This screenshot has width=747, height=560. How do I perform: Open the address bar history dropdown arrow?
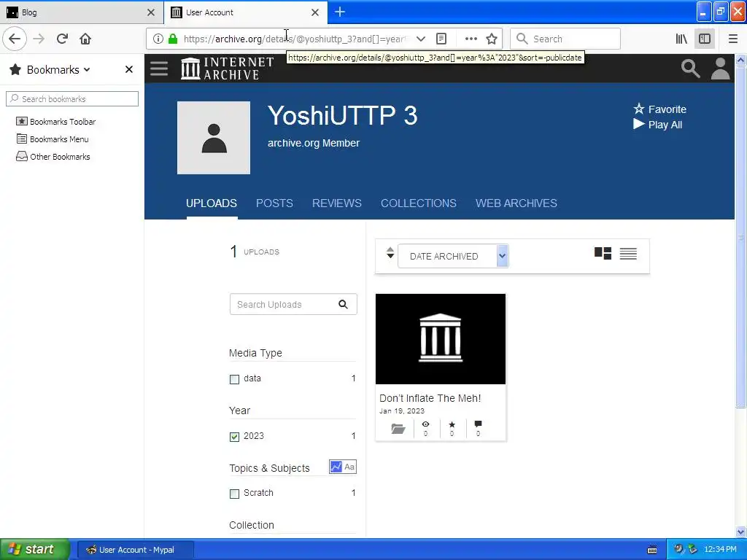(421, 39)
